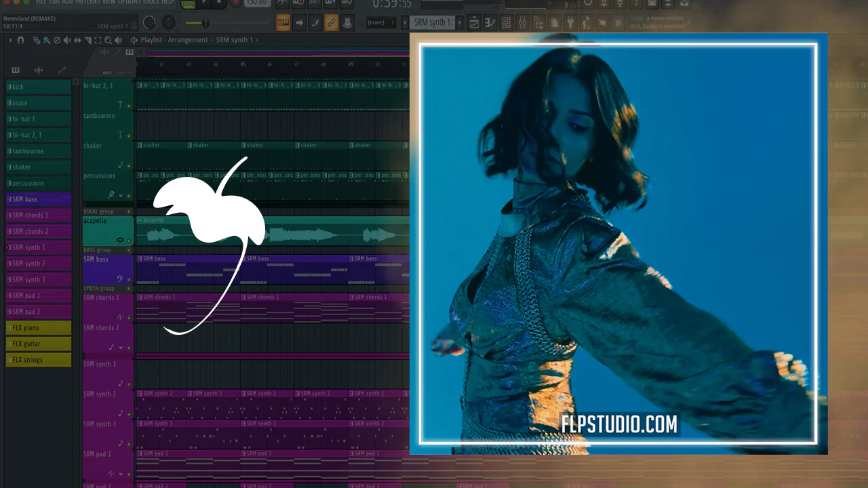Select the Mute tool in playlist toolbar
This screenshot has height=488, width=868.
pyautogui.click(x=67, y=40)
